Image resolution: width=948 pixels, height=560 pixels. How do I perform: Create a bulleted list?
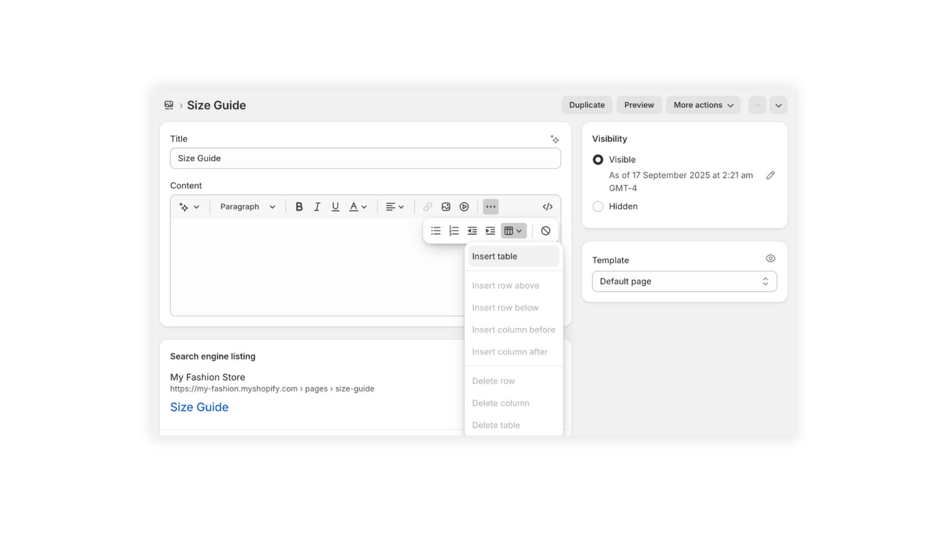point(435,230)
